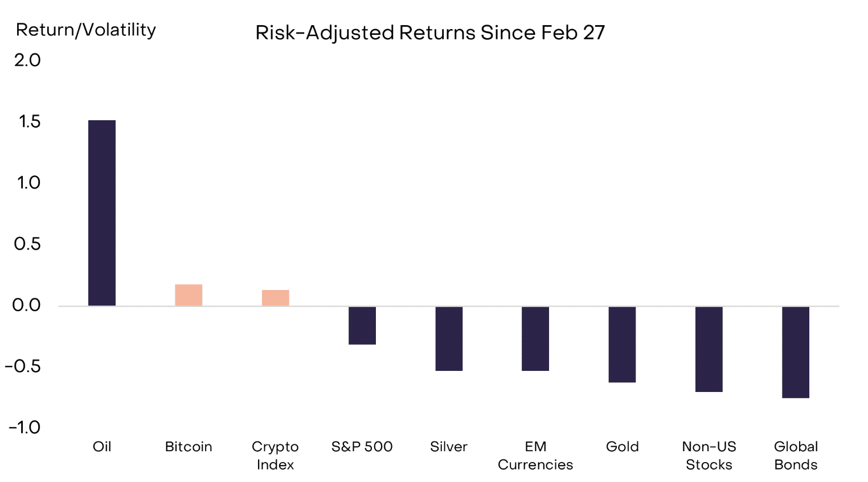The height and width of the screenshot is (482, 868).
Task: Select the EM Currencies axis label
Action: [535, 456]
